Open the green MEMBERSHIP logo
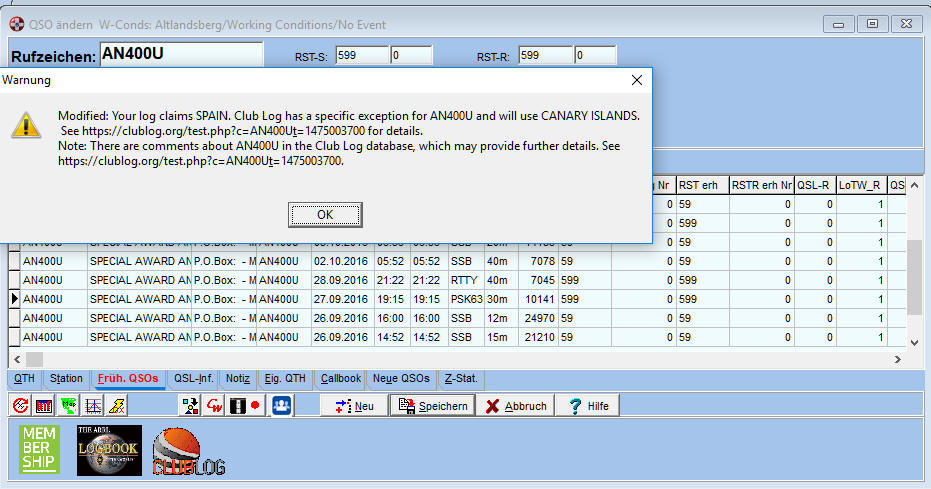 coord(39,449)
